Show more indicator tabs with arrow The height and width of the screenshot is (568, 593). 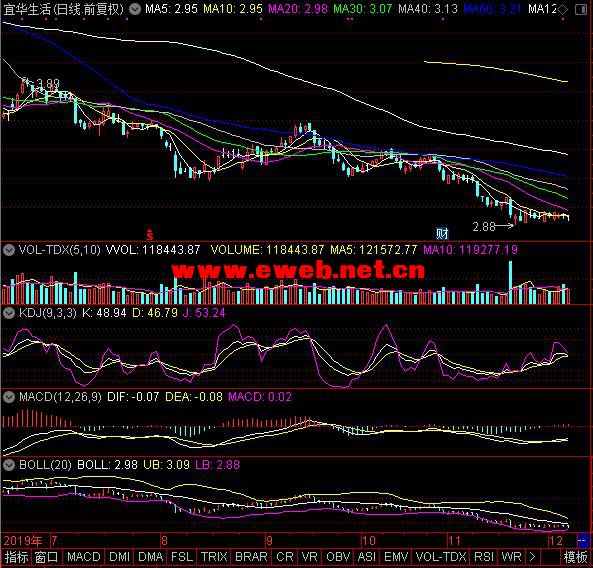coord(532,557)
